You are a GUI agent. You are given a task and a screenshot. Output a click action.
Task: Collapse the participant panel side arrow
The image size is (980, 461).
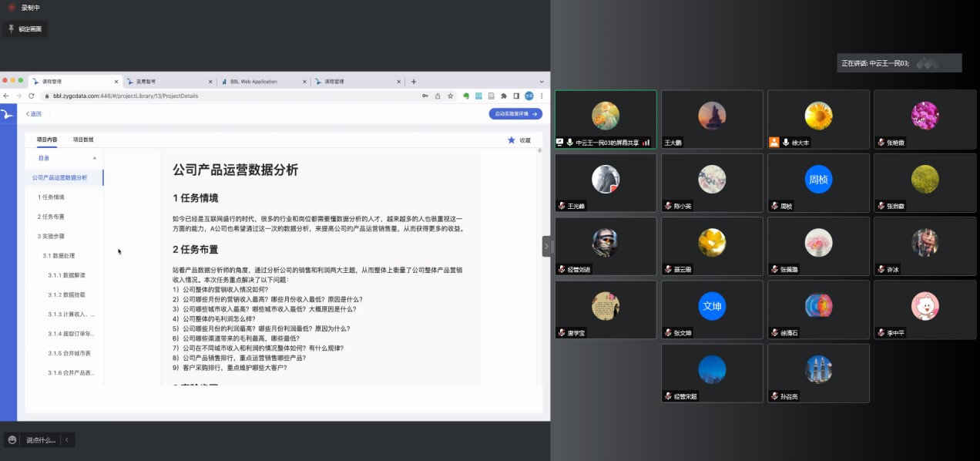point(546,246)
